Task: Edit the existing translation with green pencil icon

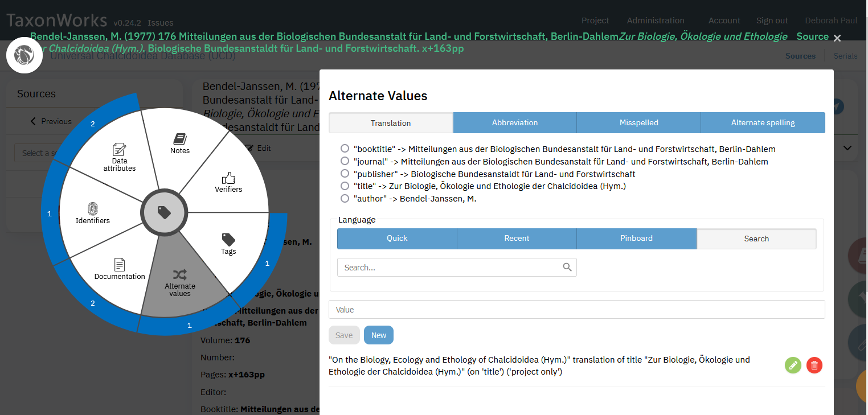Action: pyautogui.click(x=793, y=365)
